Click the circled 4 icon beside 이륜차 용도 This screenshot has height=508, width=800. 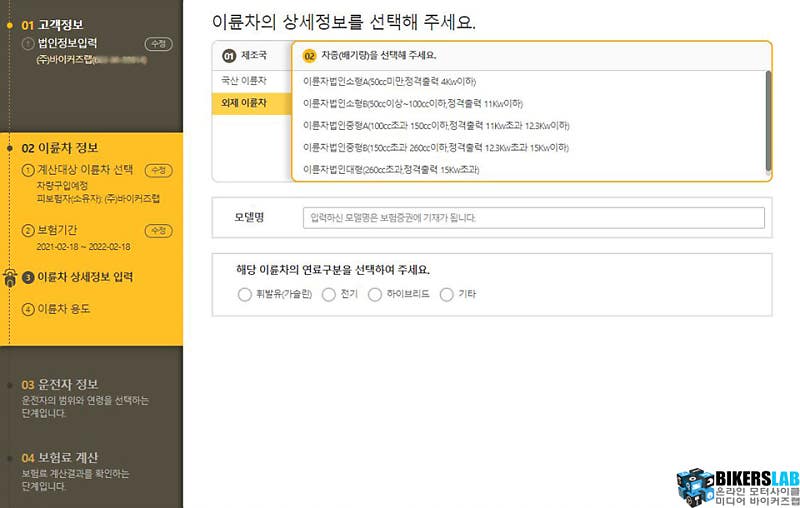[28, 309]
